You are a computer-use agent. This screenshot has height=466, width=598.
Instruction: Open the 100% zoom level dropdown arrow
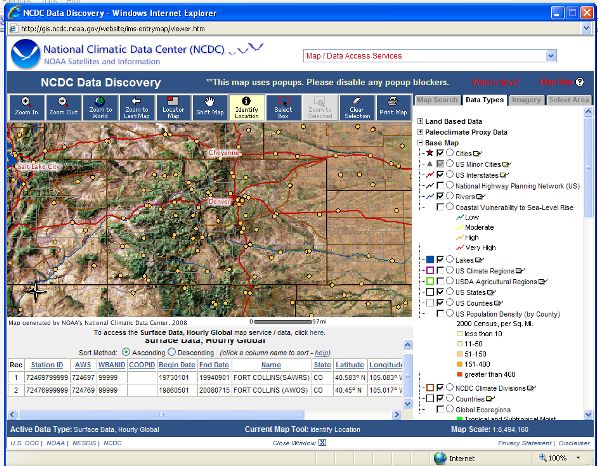tap(579, 458)
